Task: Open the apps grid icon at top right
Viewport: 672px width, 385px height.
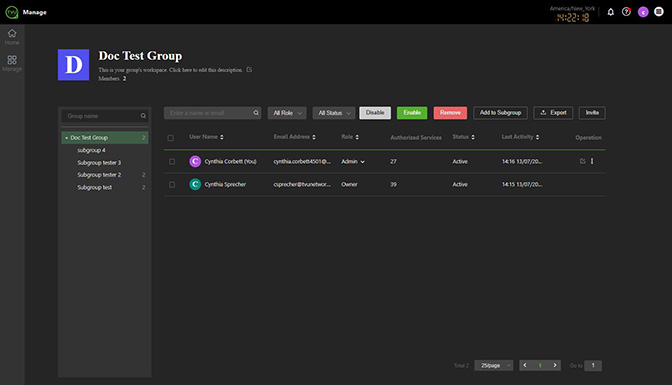Action: 659,12
